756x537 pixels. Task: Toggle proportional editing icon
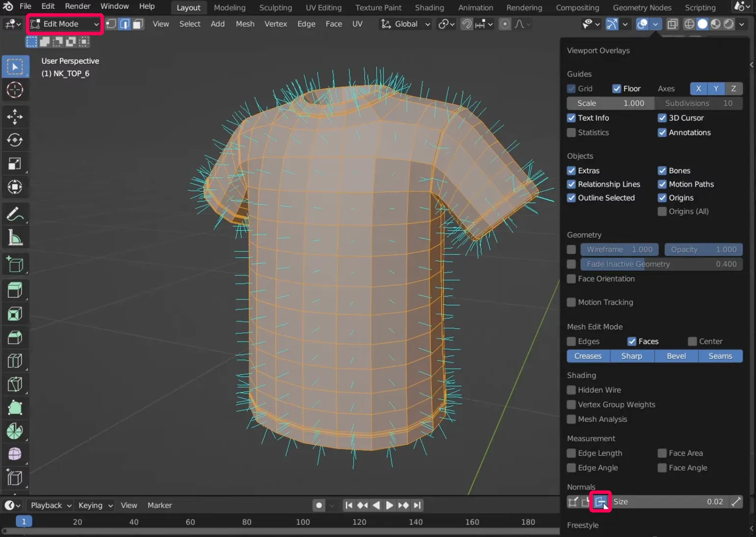click(505, 24)
